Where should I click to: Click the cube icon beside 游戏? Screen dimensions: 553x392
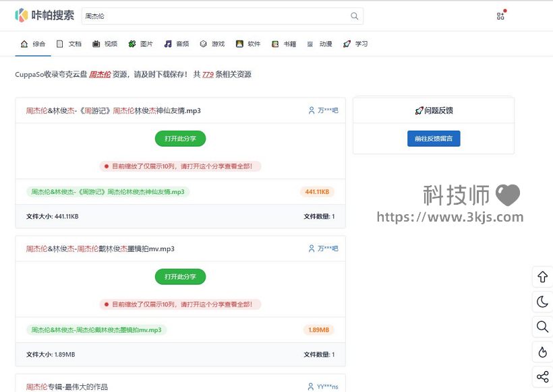click(203, 44)
